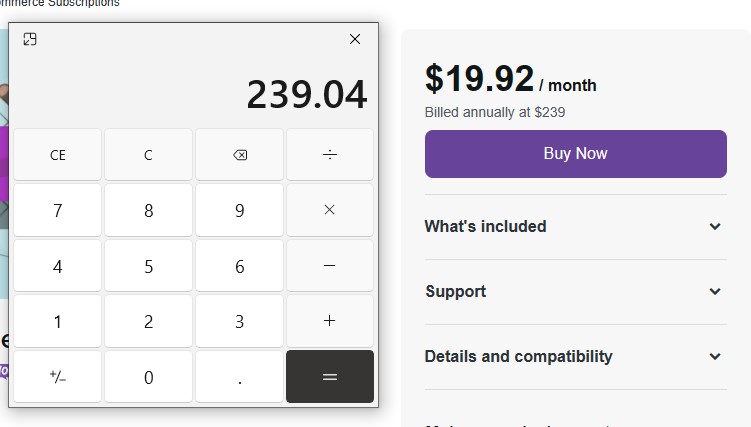The height and width of the screenshot is (427, 751).
Task: Expand the Support section
Action: pos(576,292)
